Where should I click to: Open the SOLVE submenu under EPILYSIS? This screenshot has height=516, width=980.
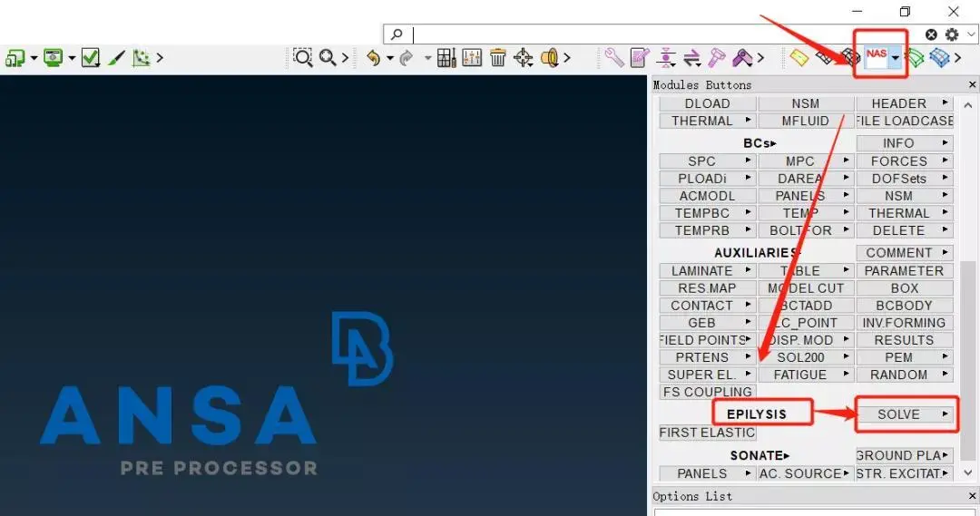point(905,414)
